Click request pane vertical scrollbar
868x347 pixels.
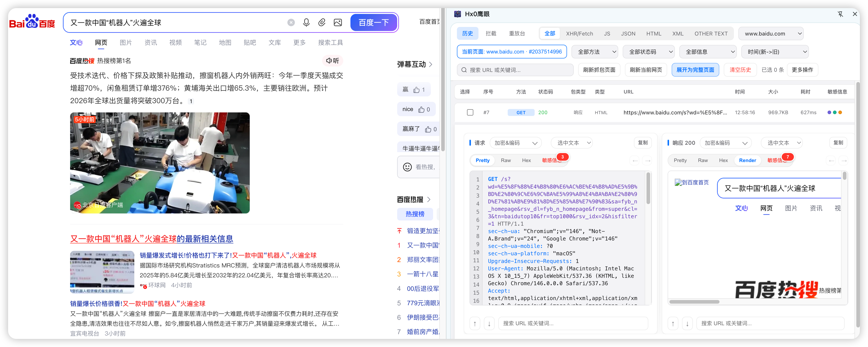pos(648,188)
